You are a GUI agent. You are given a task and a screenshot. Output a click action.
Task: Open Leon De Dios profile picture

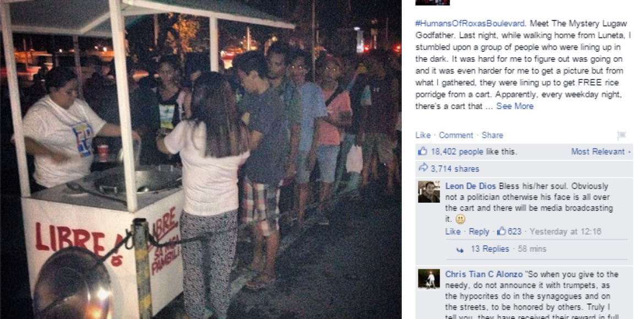click(429, 192)
